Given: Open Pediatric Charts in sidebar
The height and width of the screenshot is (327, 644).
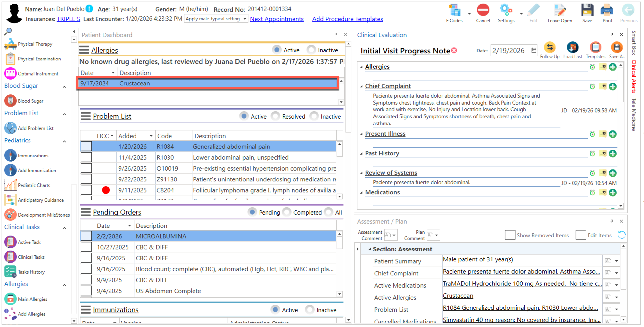Looking at the screenshot, I should pyautogui.click(x=34, y=185).
